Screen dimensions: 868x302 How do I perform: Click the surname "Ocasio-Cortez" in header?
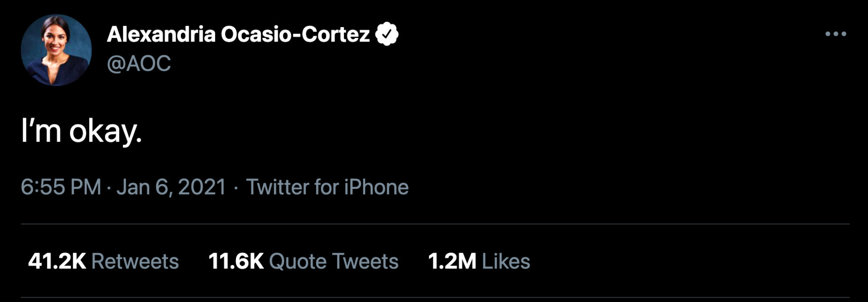coord(295,34)
